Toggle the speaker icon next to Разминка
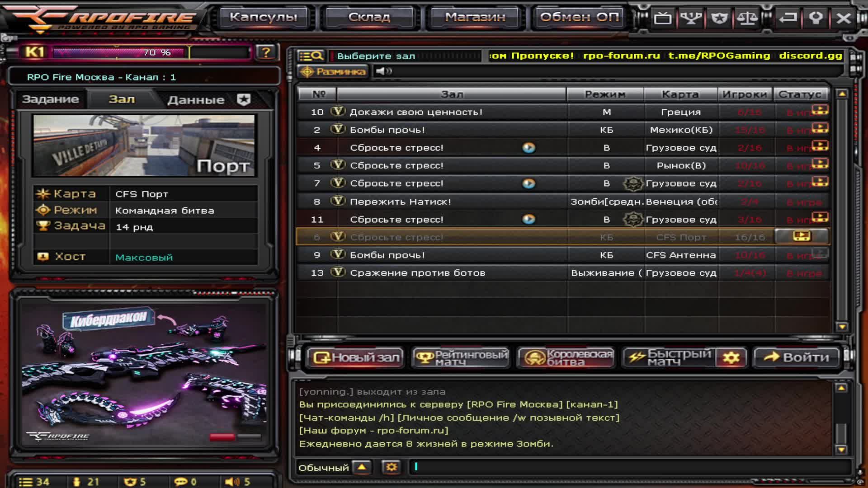 click(384, 71)
